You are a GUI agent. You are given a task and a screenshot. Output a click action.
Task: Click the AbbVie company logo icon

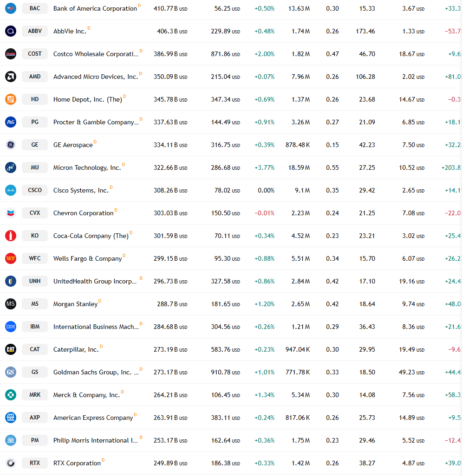tap(11, 31)
